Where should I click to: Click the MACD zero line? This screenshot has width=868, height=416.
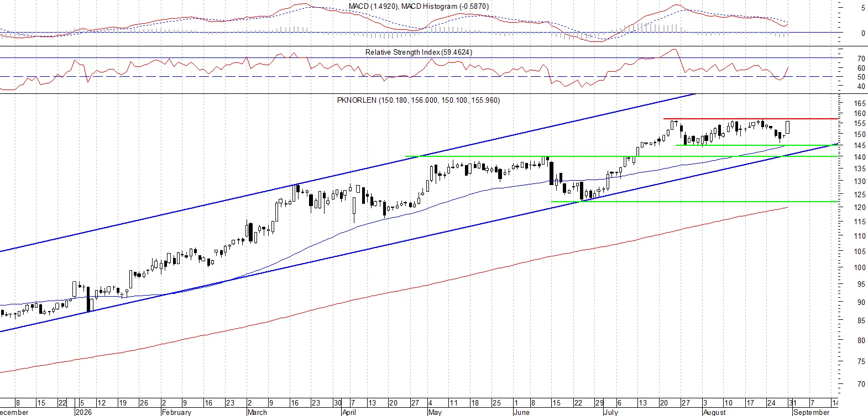pyautogui.click(x=420, y=32)
